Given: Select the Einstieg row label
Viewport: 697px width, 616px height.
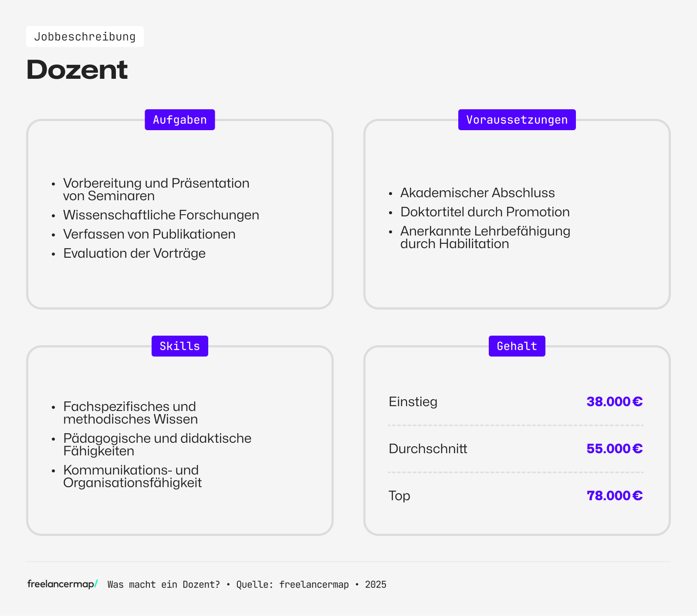Looking at the screenshot, I should pyautogui.click(x=413, y=402).
